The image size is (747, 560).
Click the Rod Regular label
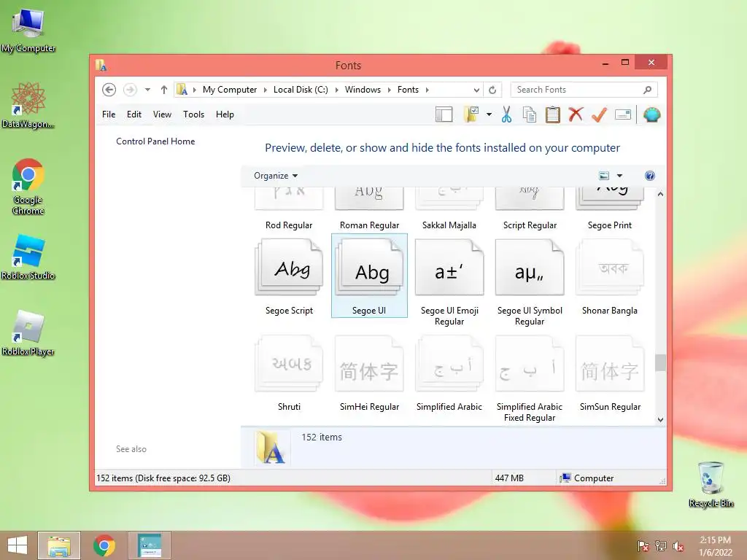click(x=289, y=225)
